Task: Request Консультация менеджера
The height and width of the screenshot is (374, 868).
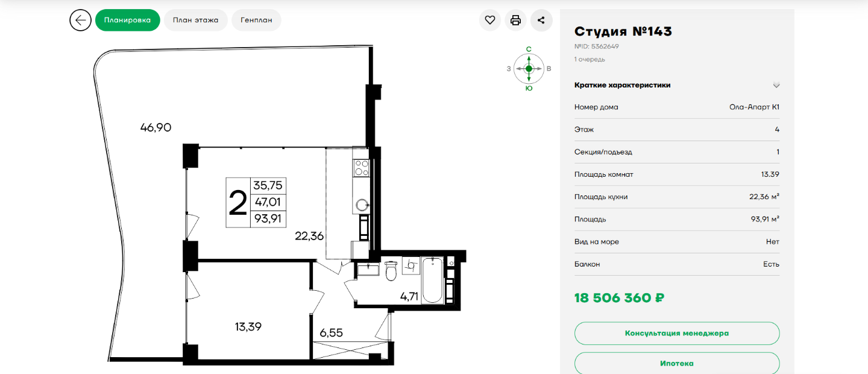Action: click(677, 333)
